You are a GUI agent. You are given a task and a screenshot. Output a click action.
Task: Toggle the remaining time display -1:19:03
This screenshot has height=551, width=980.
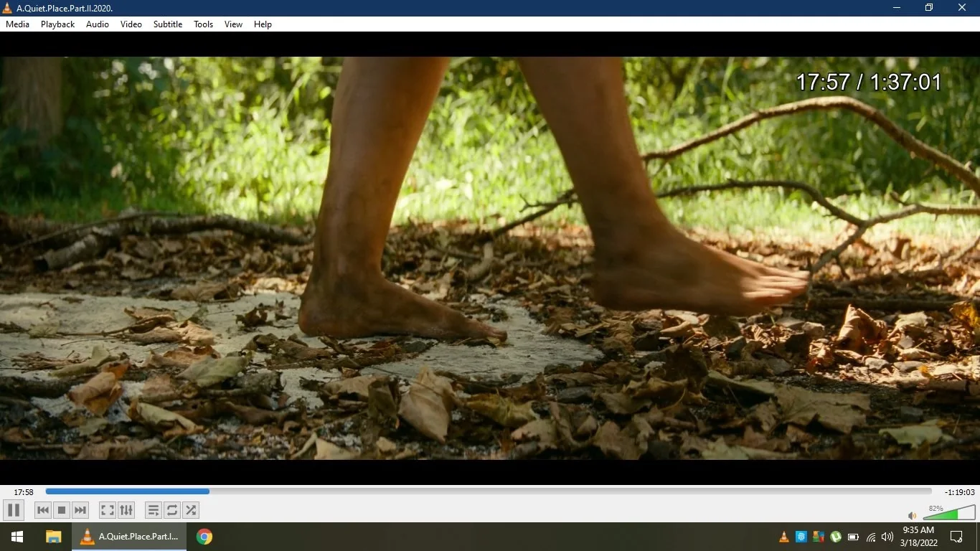[960, 492]
